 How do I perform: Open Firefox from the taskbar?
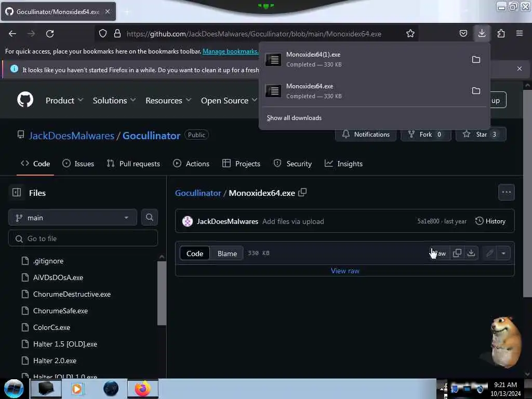(x=142, y=389)
